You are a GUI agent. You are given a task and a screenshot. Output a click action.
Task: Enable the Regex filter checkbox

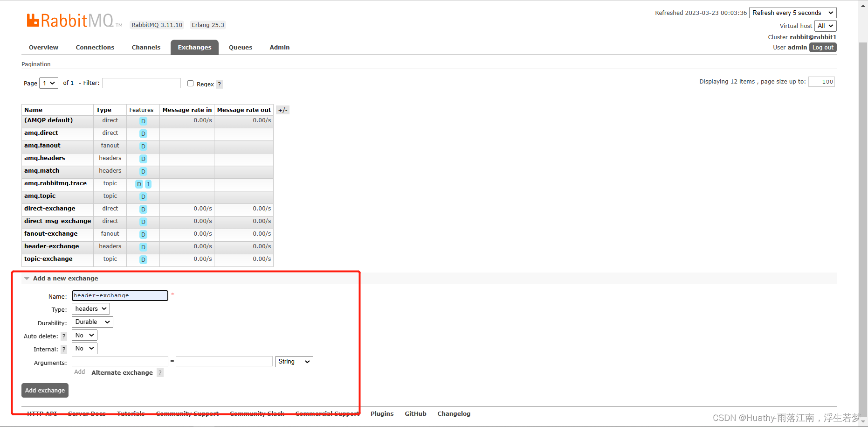click(x=190, y=84)
